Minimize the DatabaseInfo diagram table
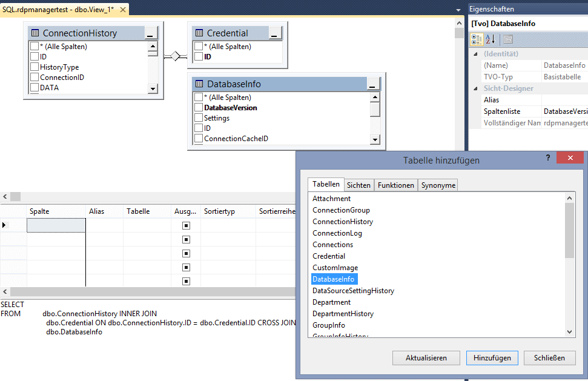 [373, 84]
